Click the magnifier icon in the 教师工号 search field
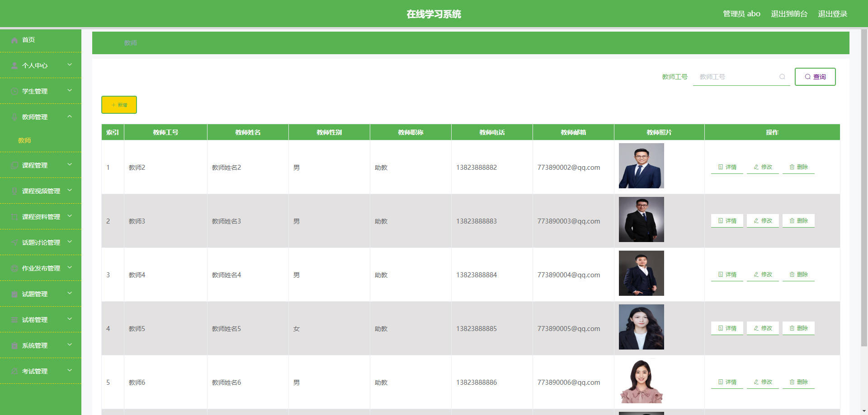Image resolution: width=868 pixels, height=415 pixels. 782,77
